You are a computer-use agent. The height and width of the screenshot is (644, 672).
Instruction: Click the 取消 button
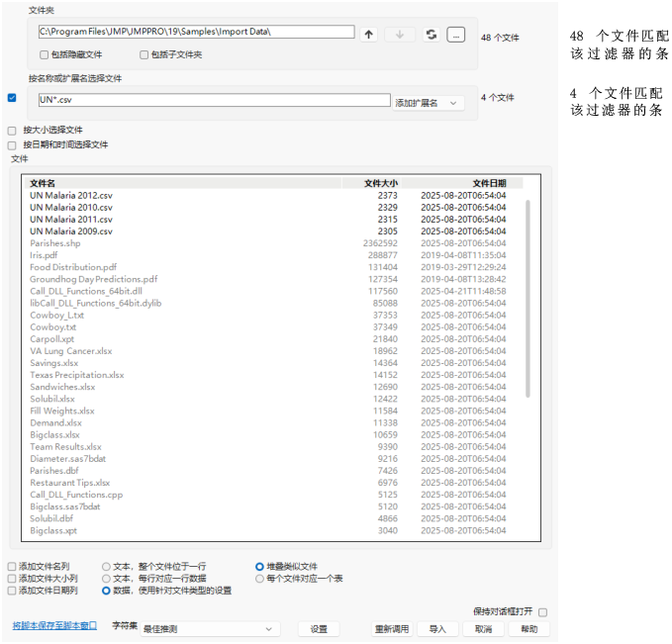[x=483, y=629]
